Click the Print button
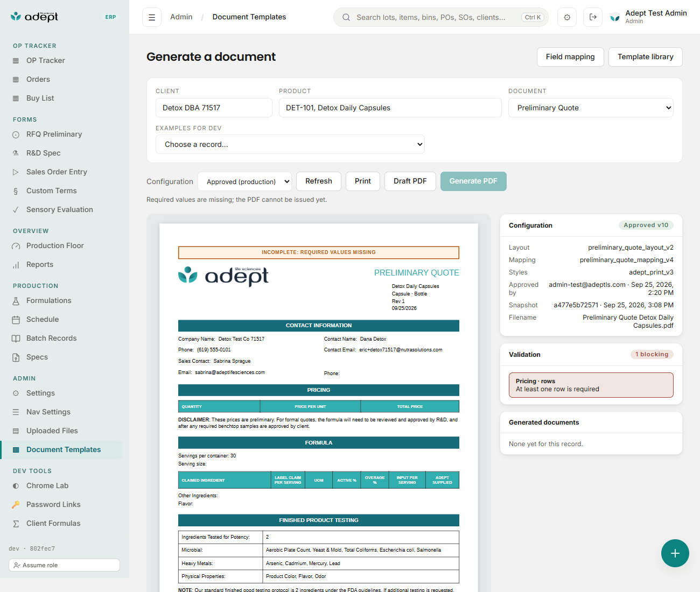The width and height of the screenshot is (700, 592). coord(363,181)
